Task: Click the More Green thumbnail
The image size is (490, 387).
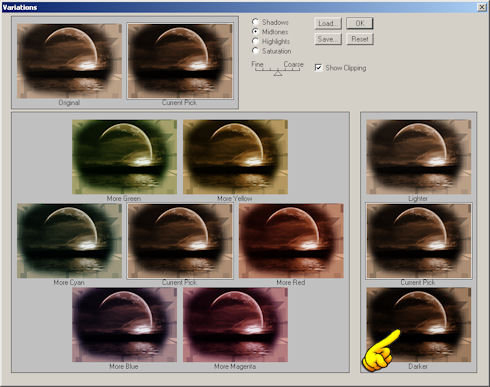Action: [x=124, y=157]
